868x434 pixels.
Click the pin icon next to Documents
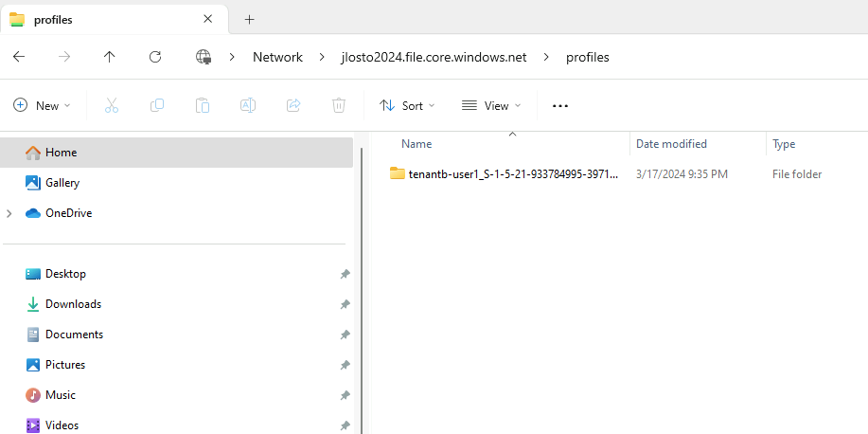[345, 335]
